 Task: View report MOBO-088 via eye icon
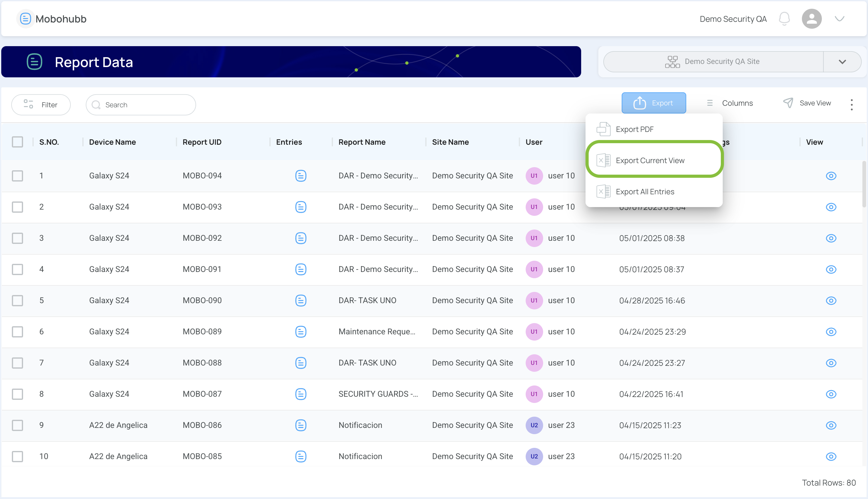coord(831,363)
